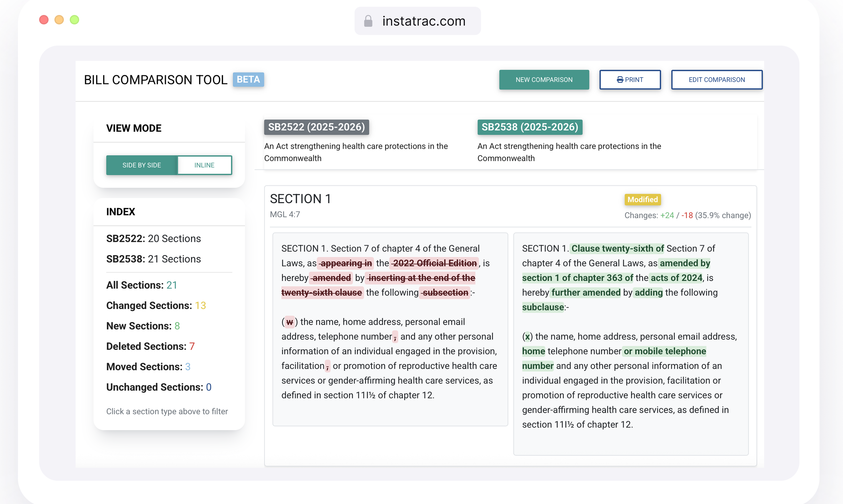The image size is (843, 504).
Task: Click the Print button
Action: pyautogui.click(x=630, y=79)
